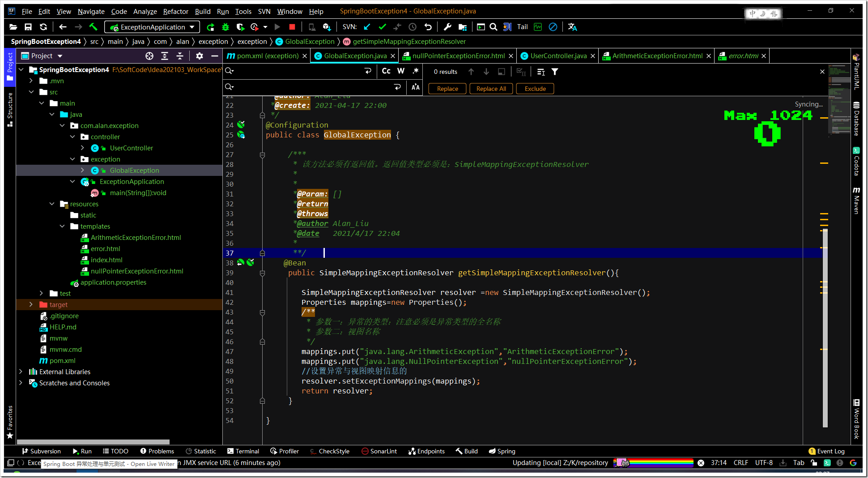Screen dimensions: 868x478
Task: Open the Problems tool window
Action: pos(157,451)
